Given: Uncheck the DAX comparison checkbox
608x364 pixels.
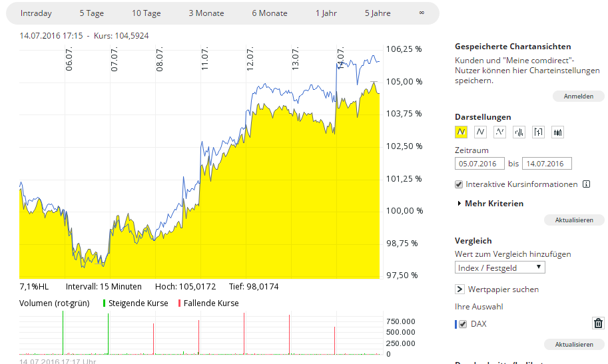Looking at the screenshot, I should (x=463, y=324).
